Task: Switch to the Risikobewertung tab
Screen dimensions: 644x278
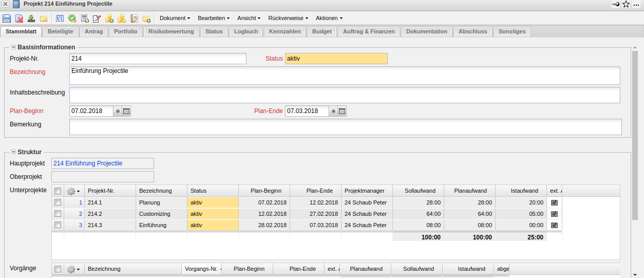Action: click(171, 31)
